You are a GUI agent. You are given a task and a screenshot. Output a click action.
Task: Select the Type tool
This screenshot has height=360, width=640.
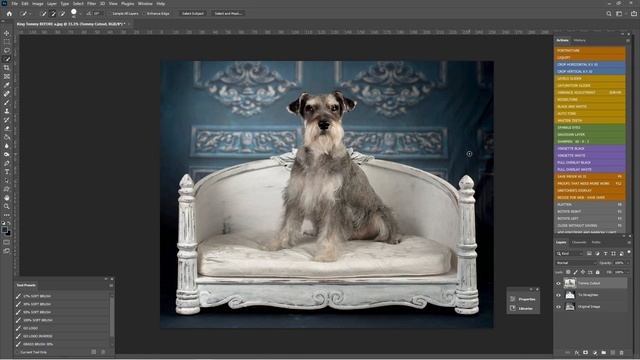[x=7, y=172]
